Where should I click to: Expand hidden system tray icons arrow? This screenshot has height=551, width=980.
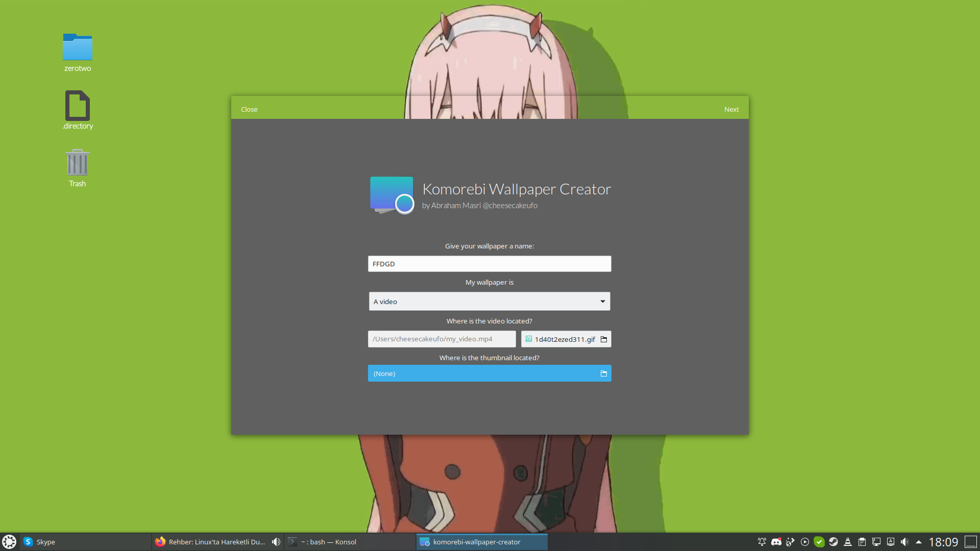tap(919, 542)
